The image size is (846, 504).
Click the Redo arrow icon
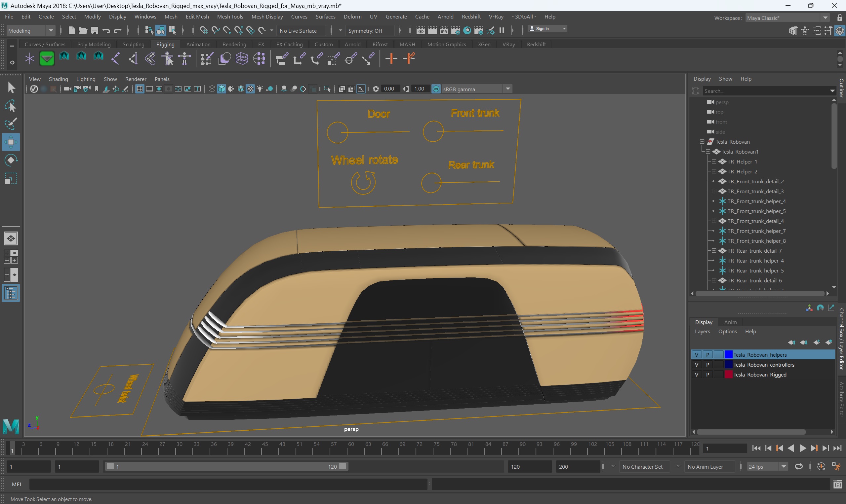[x=118, y=31]
